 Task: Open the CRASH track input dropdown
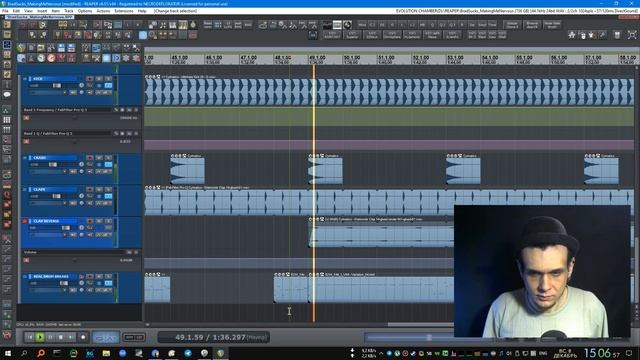point(49,171)
